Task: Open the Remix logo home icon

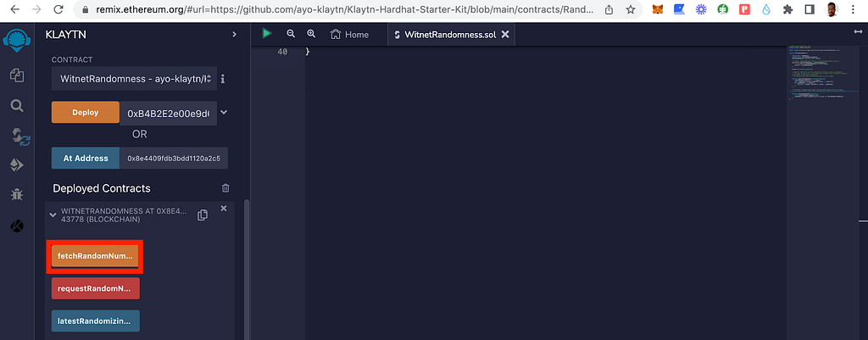Action: pyautogui.click(x=17, y=41)
